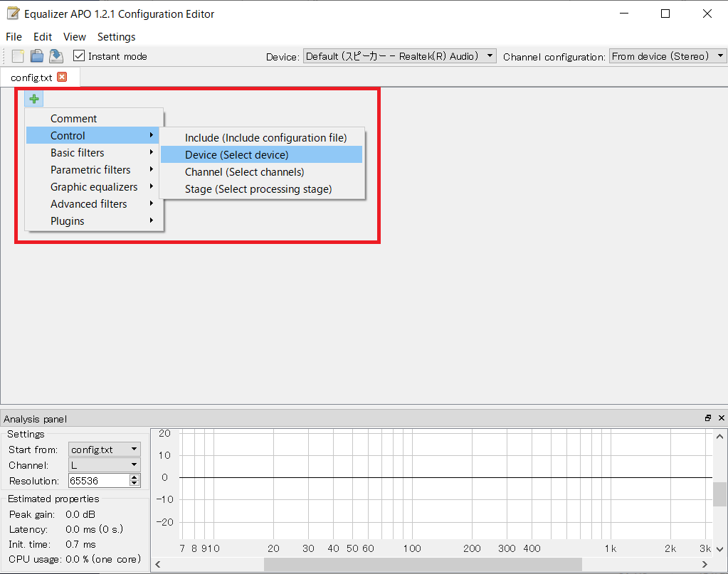Click the CPU usage value text
Image resolution: width=728 pixels, height=574 pixels.
[x=103, y=559]
